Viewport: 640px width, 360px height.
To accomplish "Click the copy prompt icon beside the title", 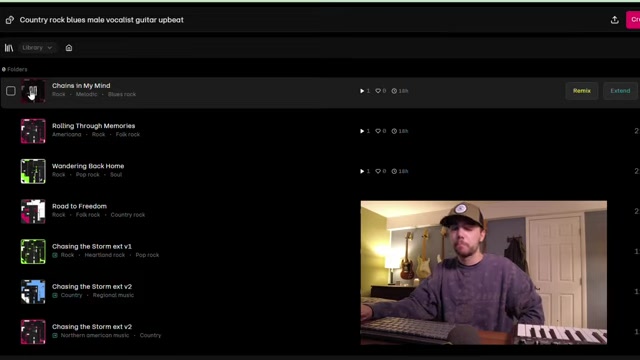I will 9,20.
